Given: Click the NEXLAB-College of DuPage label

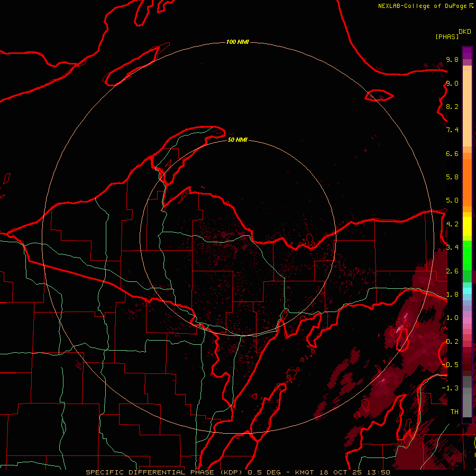Looking at the screenshot, I should tap(423, 6).
